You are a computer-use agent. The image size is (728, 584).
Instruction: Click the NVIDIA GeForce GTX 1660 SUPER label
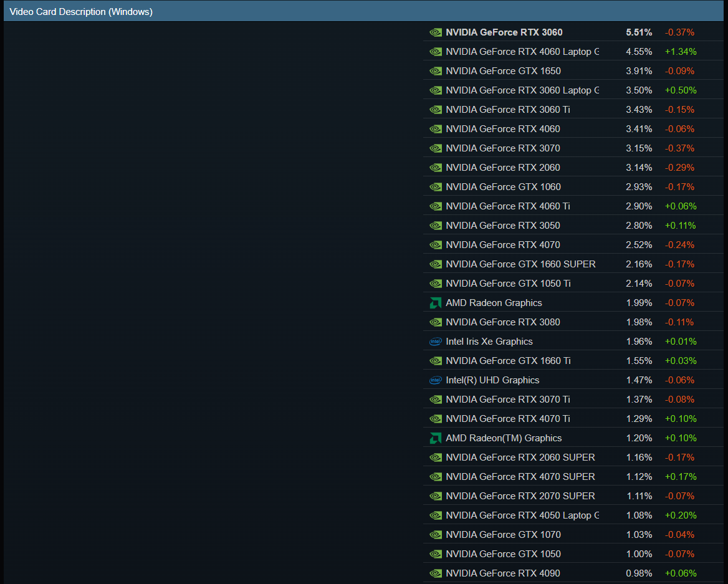[x=520, y=264]
